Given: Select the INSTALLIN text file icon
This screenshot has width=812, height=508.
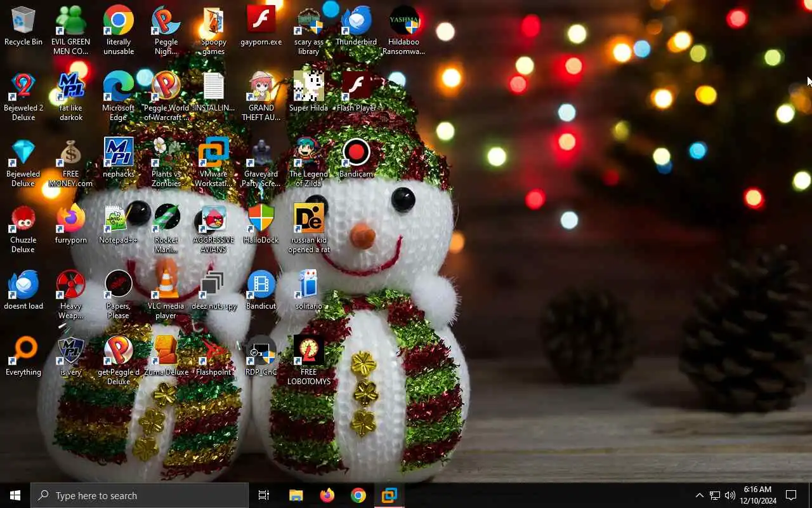Looking at the screenshot, I should [214, 93].
